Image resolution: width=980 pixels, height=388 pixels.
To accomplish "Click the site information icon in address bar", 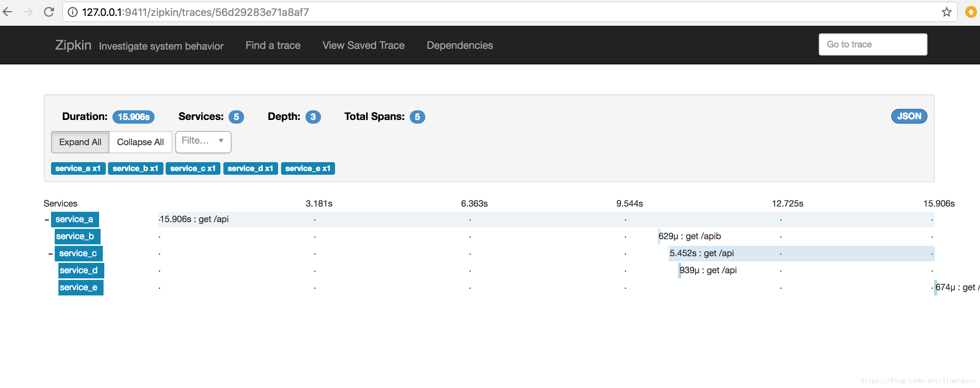I will (x=72, y=12).
